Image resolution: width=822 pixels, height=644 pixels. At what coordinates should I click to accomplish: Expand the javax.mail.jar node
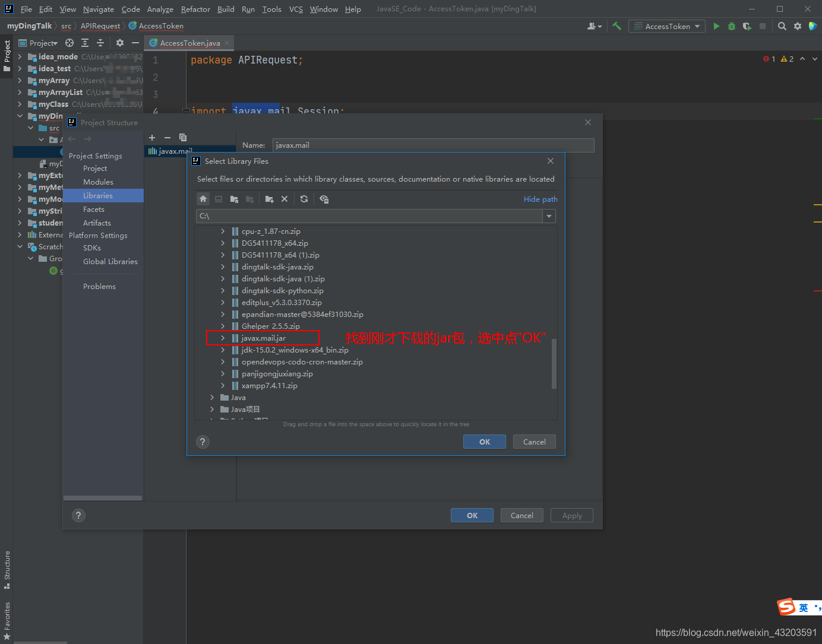point(223,338)
